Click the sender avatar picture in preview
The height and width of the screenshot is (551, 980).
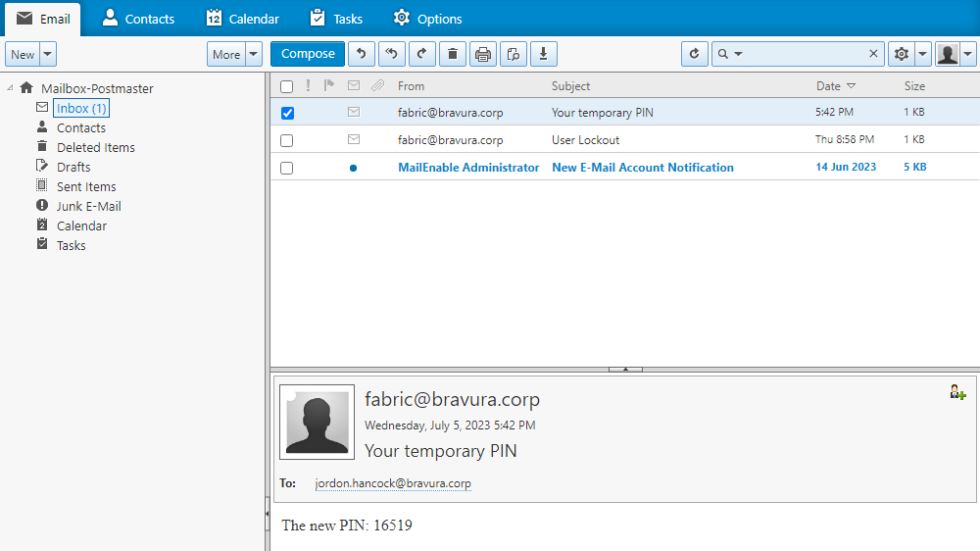pos(317,423)
